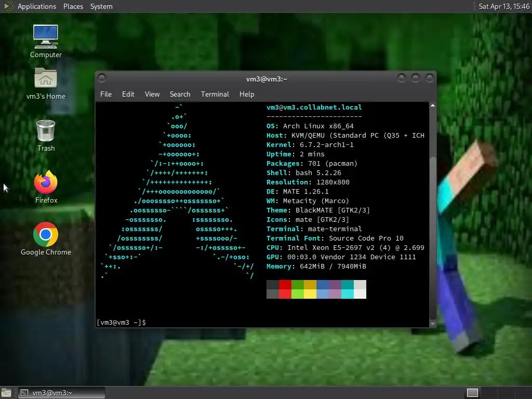Click the Uptime: 2 mins line
Image resolution: width=532 pixels, height=399 pixels.
pyautogui.click(x=295, y=154)
